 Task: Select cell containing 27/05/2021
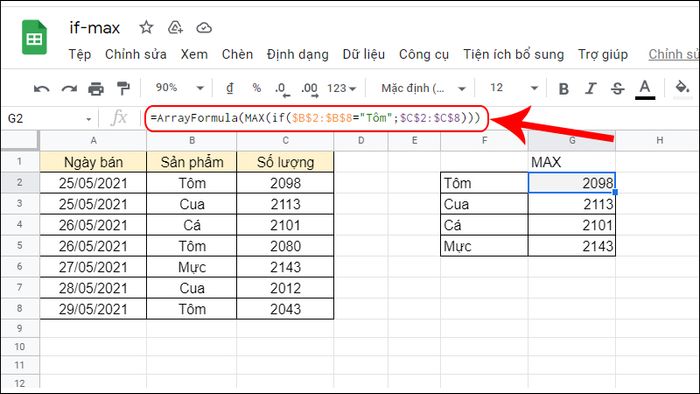point(93,267)
